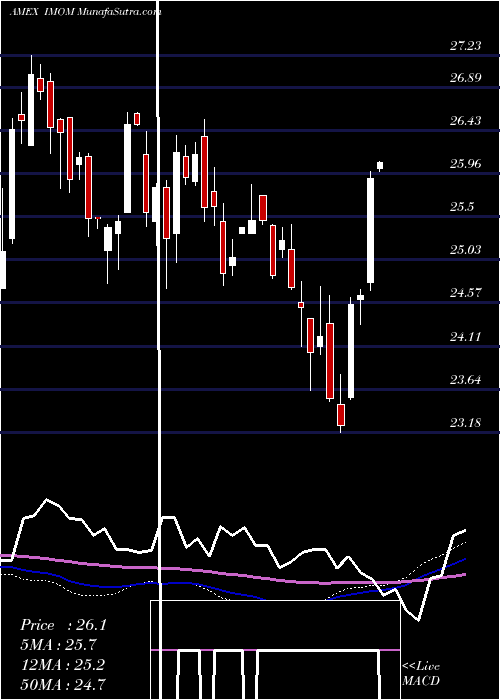
Task: Click the 25.03 price axis label
Action: coord(465,250)
